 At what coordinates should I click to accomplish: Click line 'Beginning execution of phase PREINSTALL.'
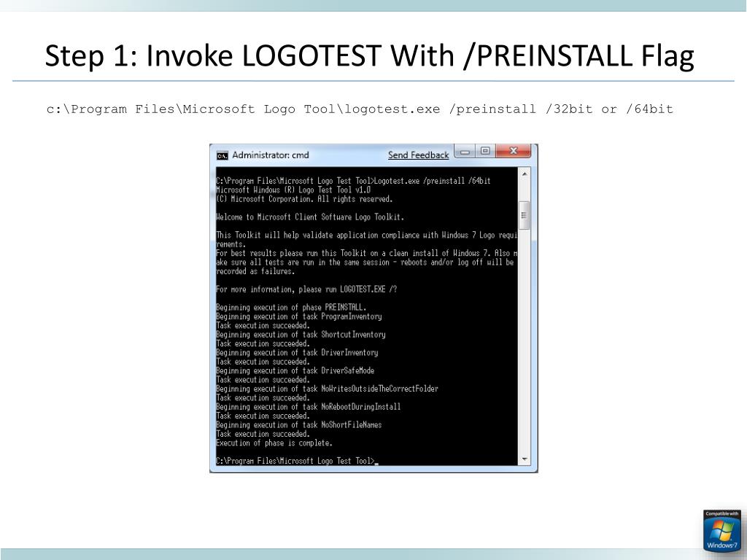tap(291, 308)
